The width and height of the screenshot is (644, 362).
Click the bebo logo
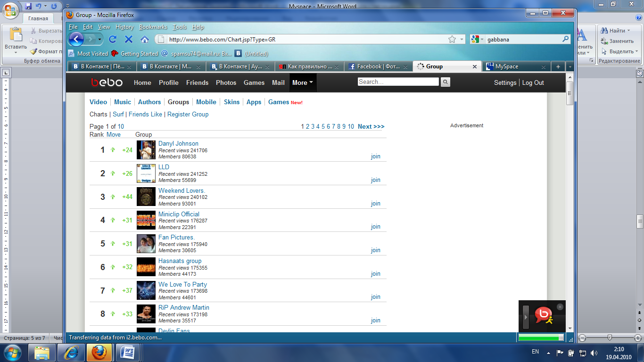coord(107,82)
